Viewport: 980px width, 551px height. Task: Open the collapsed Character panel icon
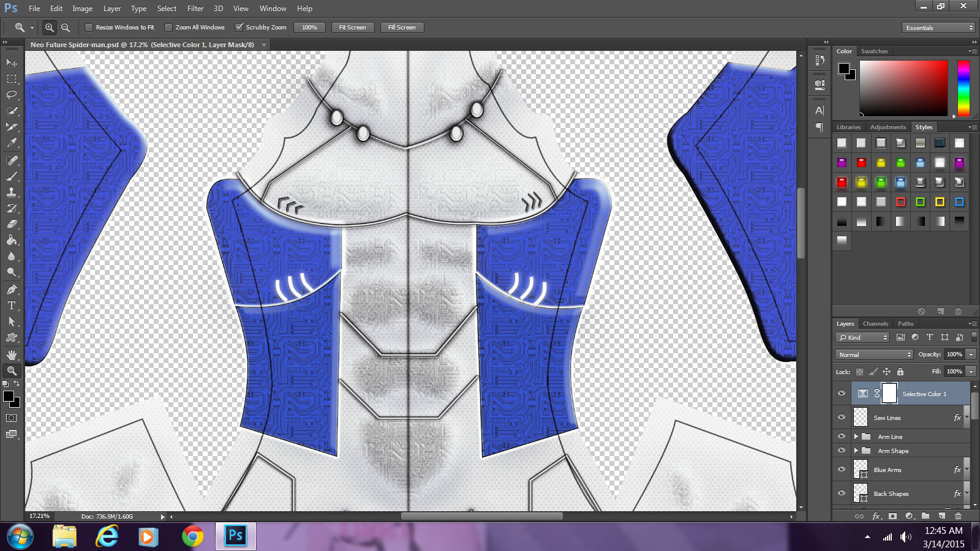(x=820, y=110)
